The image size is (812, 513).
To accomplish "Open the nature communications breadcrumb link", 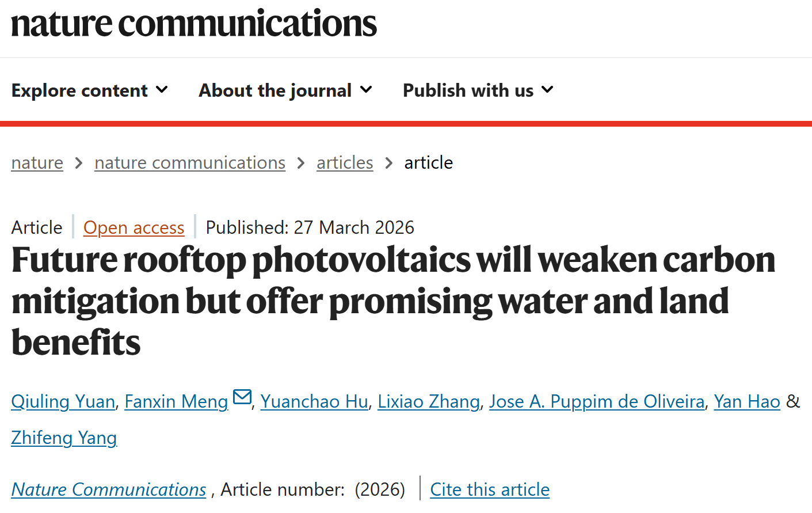I will (190, 163).
